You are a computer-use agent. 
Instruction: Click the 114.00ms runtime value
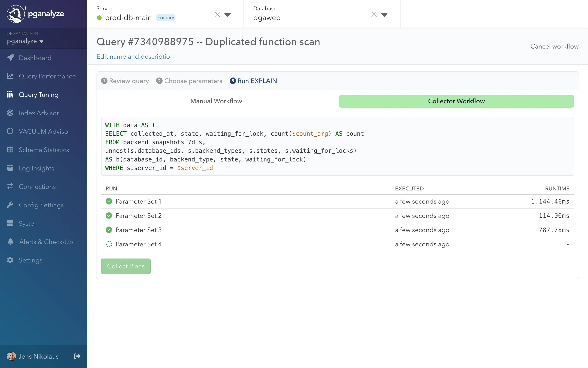(x=554, y=216)
